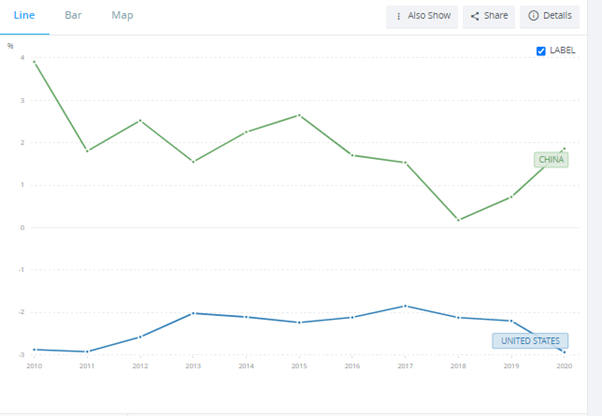
Task: Uncheck the LABEL checkbox
Action: [541, 51]
